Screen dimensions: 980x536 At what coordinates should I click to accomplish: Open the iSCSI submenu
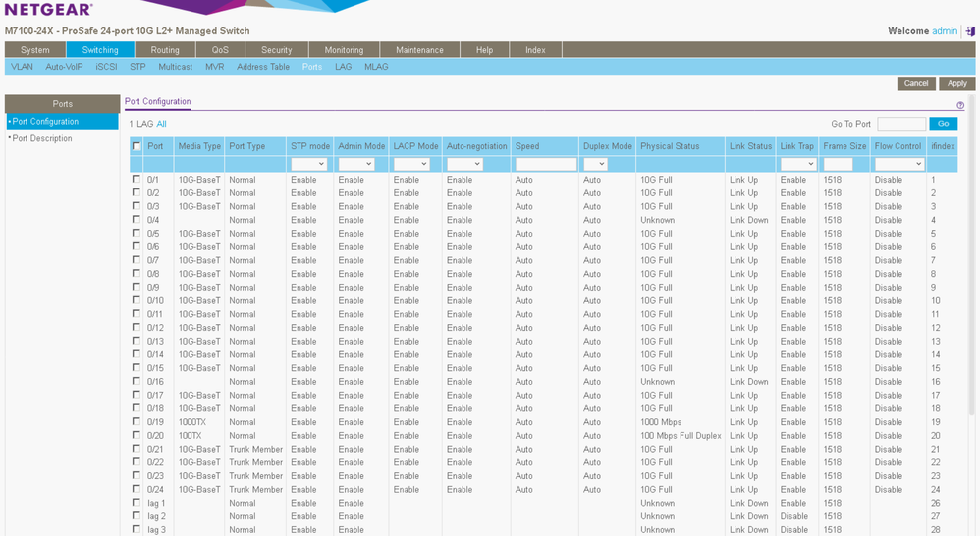tap(106, 66)
